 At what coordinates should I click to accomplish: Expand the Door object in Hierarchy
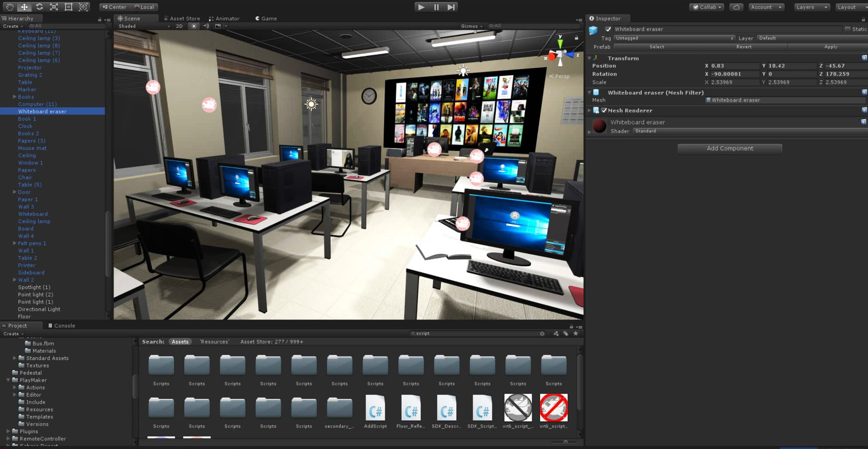pyautogui.click(x=14, y=192)
